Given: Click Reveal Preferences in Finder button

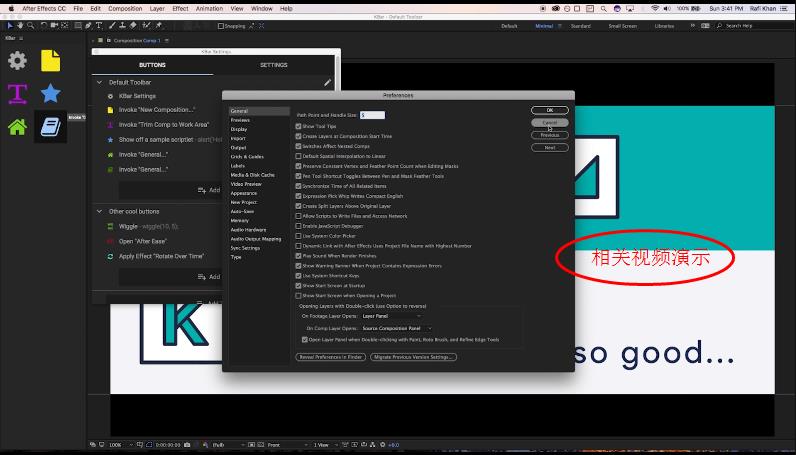Looking at the screenshot, I should [331, 357].
